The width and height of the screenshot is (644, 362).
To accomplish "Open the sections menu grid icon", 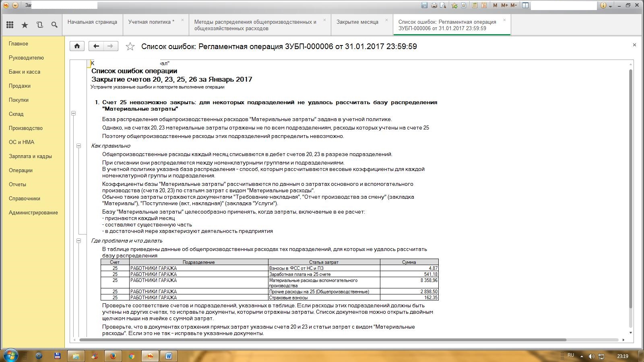I will coord(10,25).
